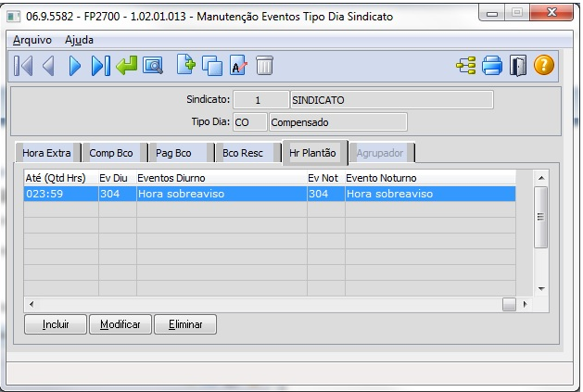Add a new record with plus icon

coord(186,65)
